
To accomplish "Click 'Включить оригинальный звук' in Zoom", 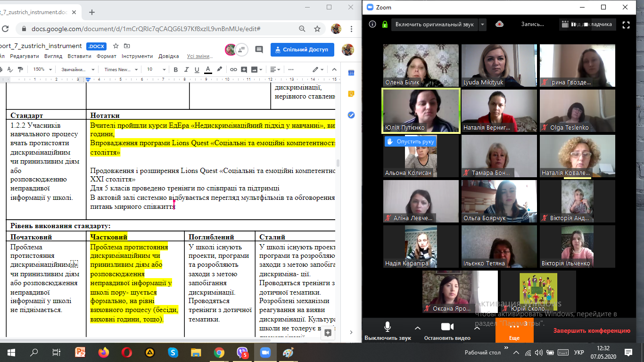I will click(435, 24).
